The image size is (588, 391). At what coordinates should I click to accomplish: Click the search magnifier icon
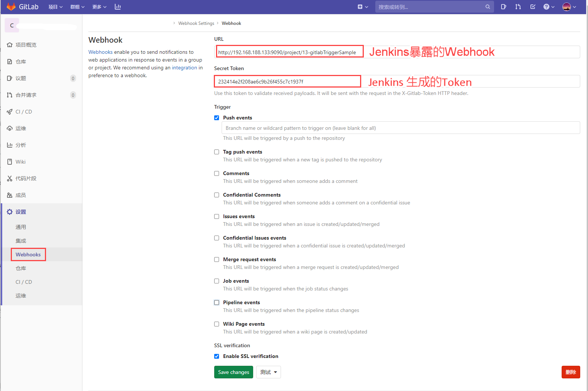487,7
